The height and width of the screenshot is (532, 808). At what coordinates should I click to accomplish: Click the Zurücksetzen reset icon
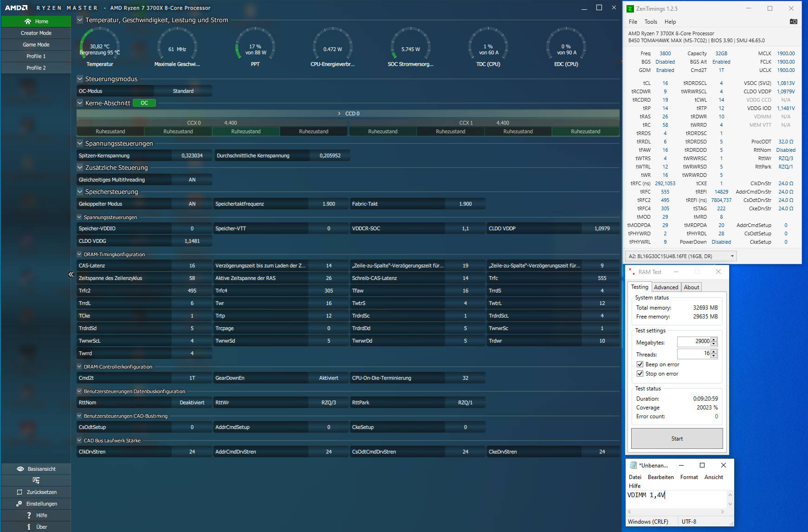click(x=19, y=492)
